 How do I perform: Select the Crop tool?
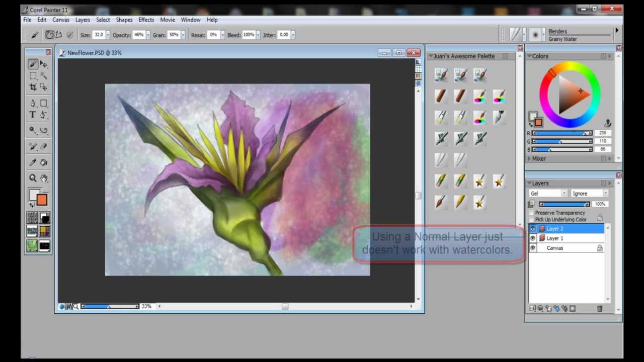pos(33,86)
